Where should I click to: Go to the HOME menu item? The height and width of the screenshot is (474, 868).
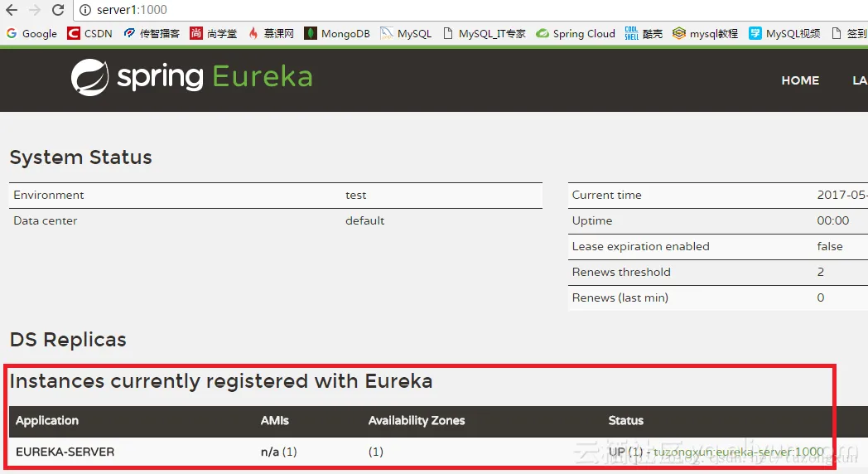click(800, 80)
